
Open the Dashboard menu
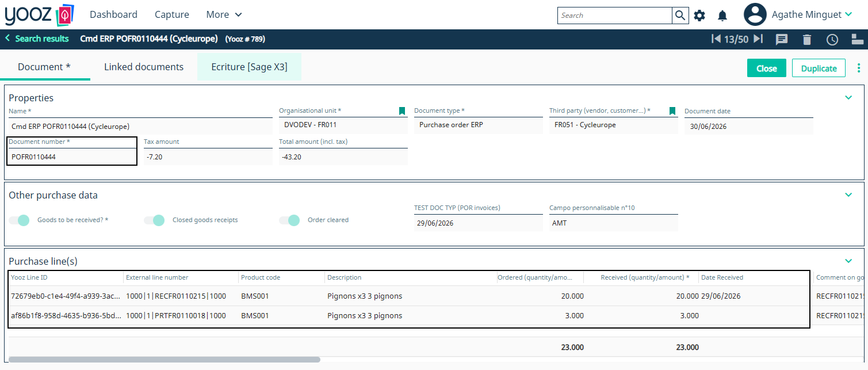tap(113, 14)
